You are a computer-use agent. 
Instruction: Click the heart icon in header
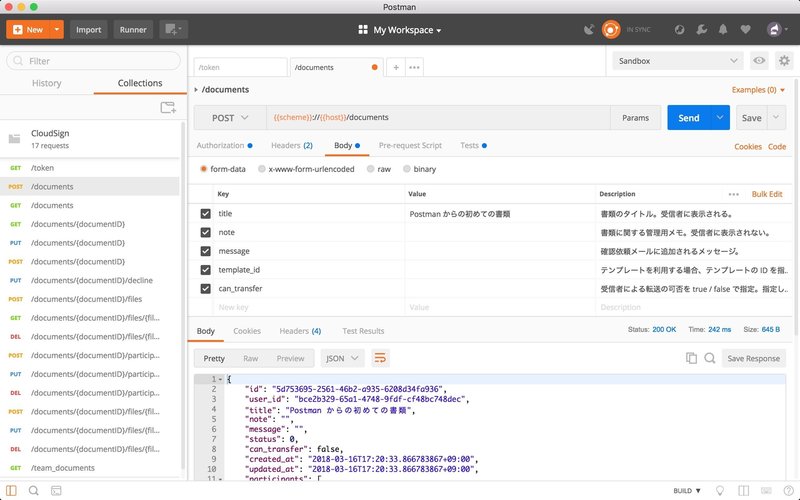[x=745, y=30]
